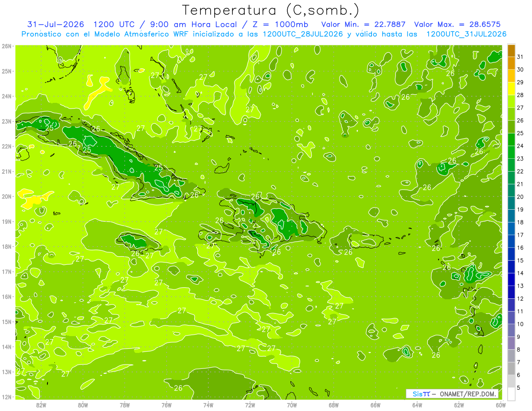Viewport: 532px width, 411px height.
Task: Click the "Valor Min. = 22.7887" value
Action: point(363,24)
